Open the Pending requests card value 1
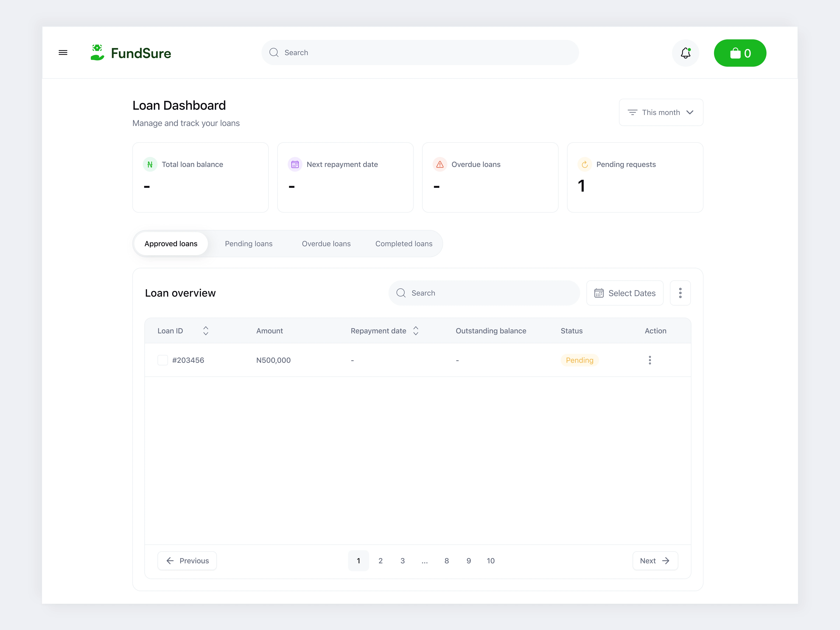 581,186
